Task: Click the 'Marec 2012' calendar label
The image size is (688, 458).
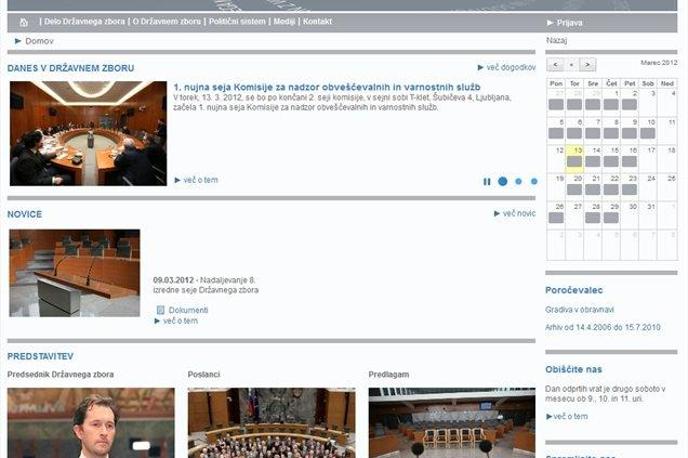Action: pos(659,63)
